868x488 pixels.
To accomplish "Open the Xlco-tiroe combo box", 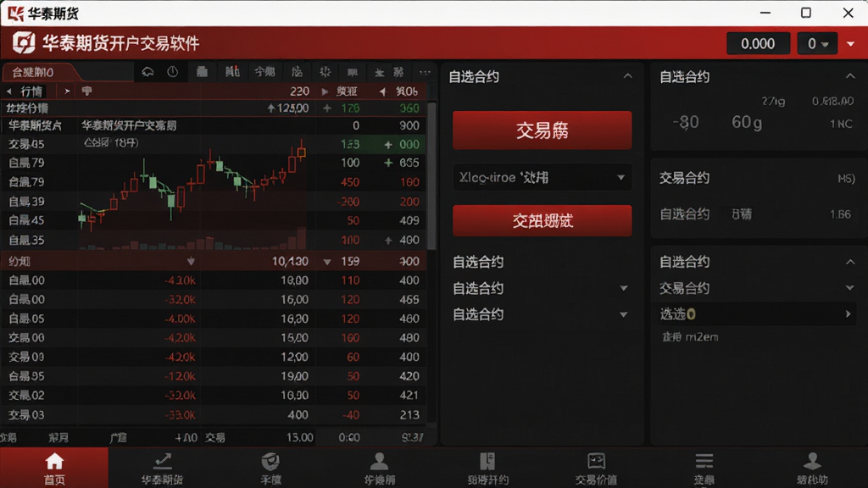I will click(x=542, y=178).
